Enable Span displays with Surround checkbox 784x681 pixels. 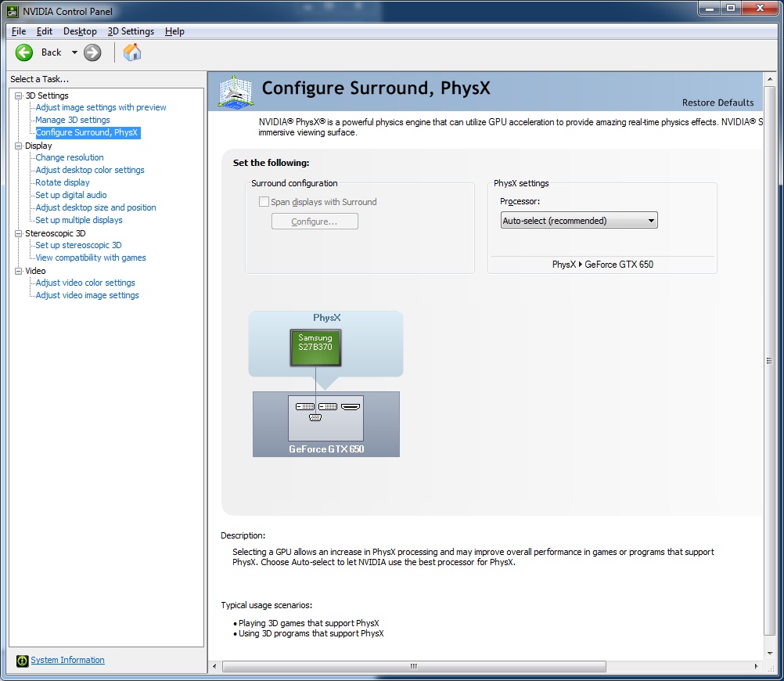[264, 202]
